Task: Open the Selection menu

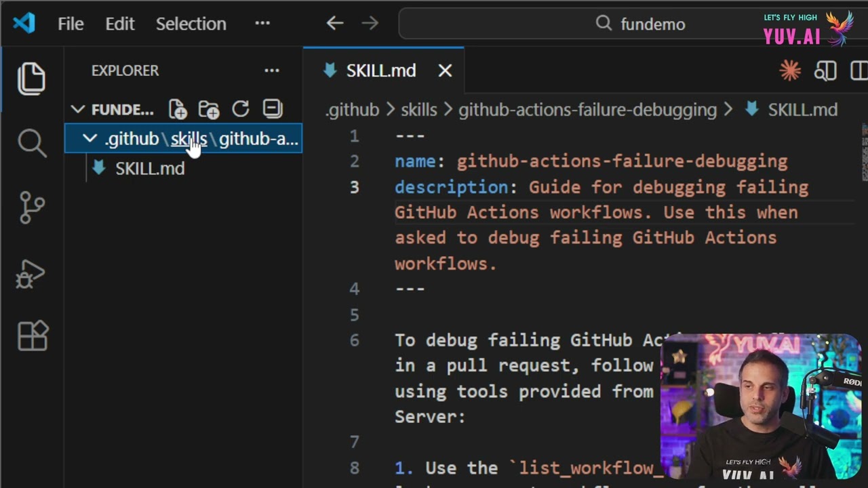Action: coord(191,24)
